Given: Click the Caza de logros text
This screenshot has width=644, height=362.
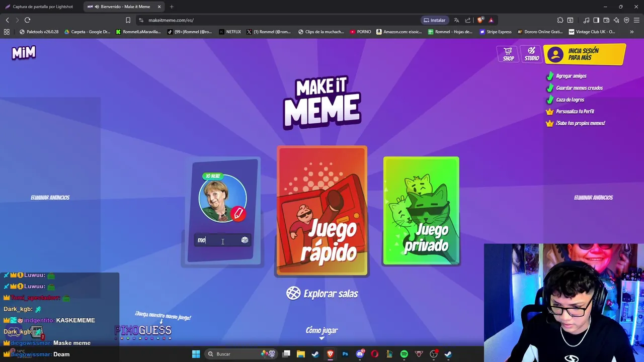Looking at the screenshot, I should pos(570,100).
